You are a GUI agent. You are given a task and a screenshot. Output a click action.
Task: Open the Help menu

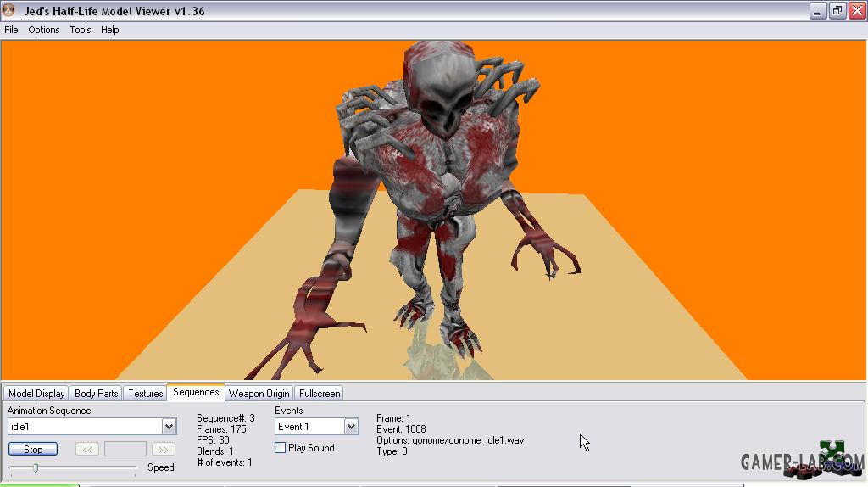pos(109,30)
